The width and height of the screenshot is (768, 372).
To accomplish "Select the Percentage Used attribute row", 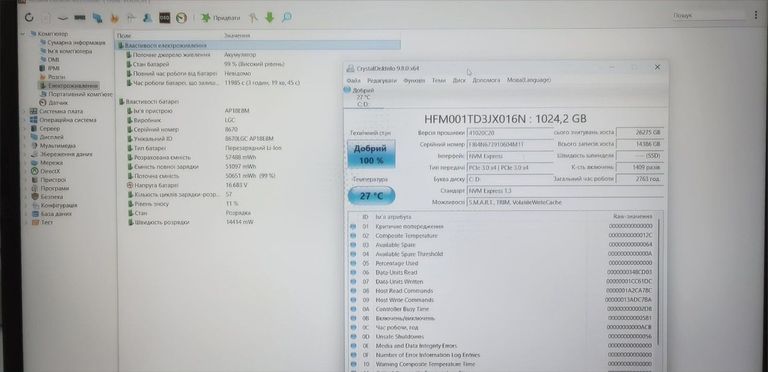I will click(x=502, y=263).
